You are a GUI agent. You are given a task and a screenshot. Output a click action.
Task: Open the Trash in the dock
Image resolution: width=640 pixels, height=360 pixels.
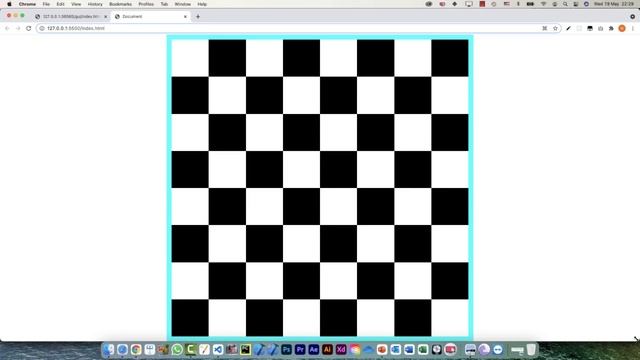coord(531,350)
